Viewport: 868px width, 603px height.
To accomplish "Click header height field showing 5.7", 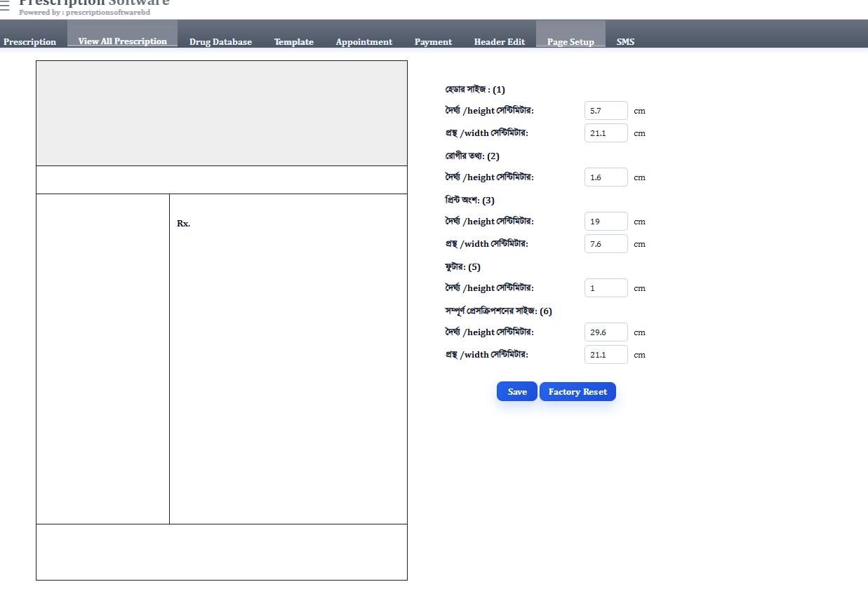I will [x=606, y=111].
